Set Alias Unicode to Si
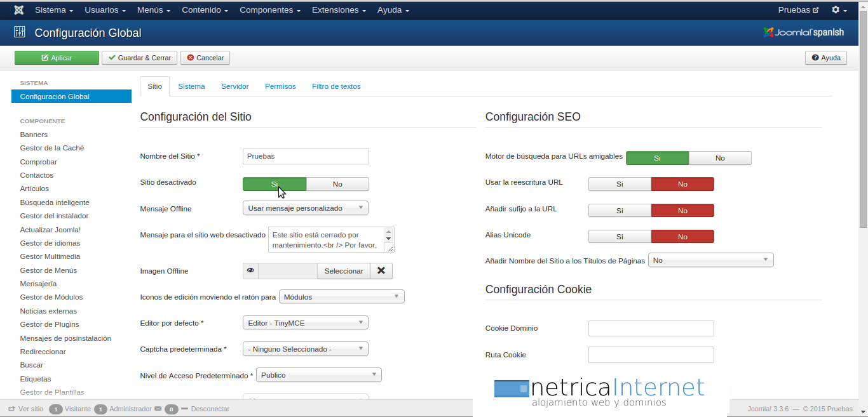The width and height of the screenshot is (868, 417). (x=620, y=237)
